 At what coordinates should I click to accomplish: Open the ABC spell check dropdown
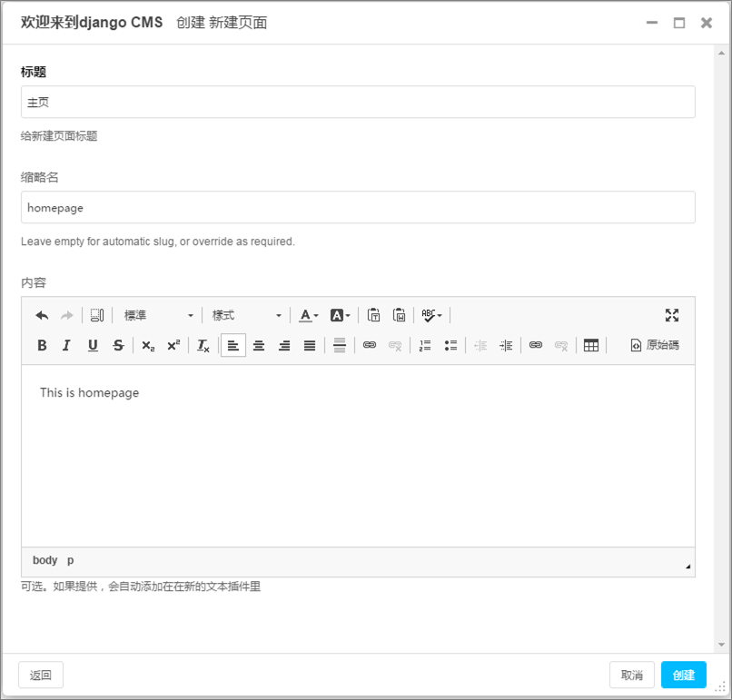[x=431, y=315]
